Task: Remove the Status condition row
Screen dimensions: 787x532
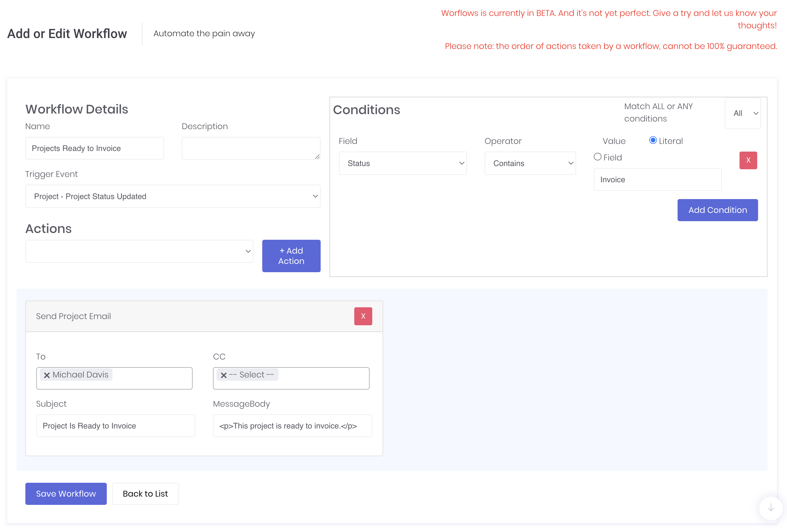Action: click(x=748, y=160)
